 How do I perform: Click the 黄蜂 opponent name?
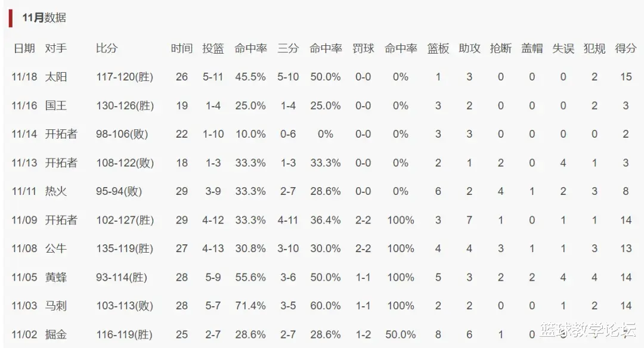click(55, 277)
